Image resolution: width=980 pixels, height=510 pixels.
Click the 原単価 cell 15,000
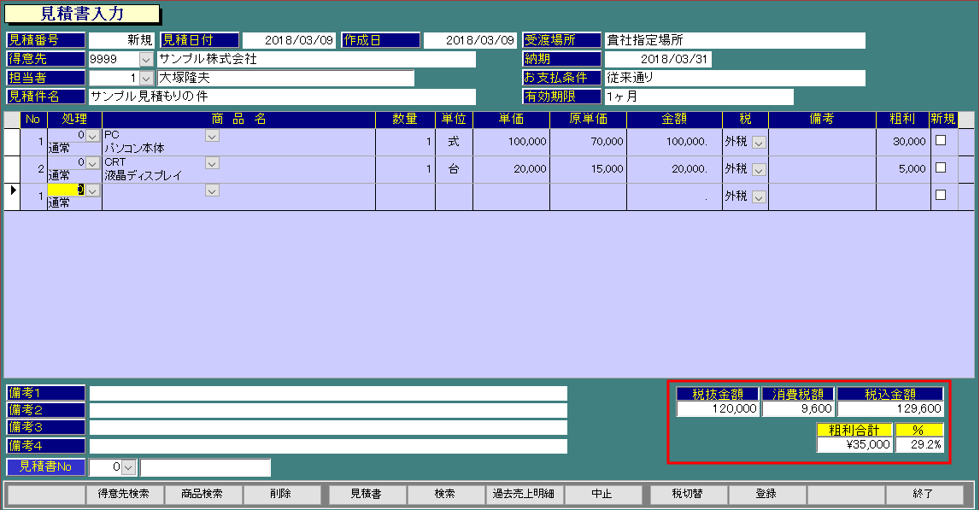(588, 169)
